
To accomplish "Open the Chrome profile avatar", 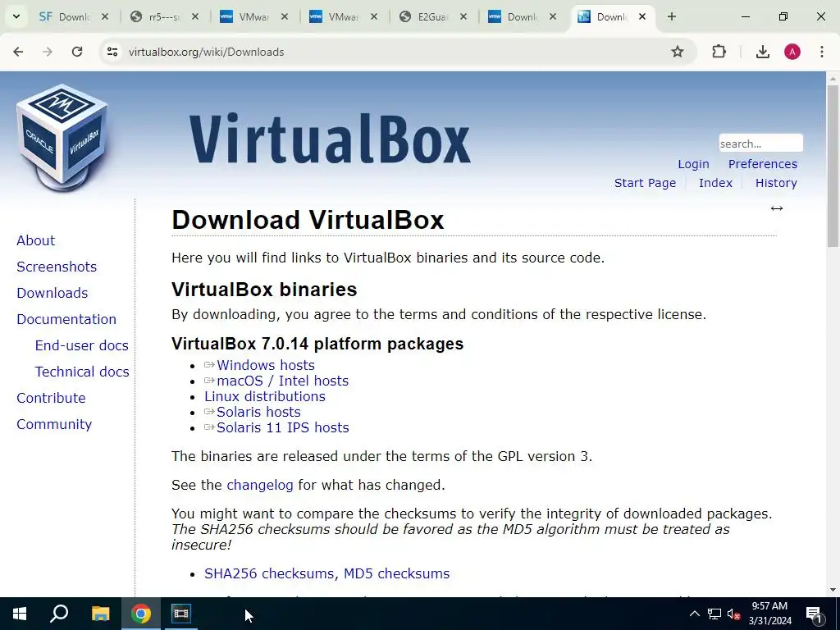I will [x=792, y=52].
